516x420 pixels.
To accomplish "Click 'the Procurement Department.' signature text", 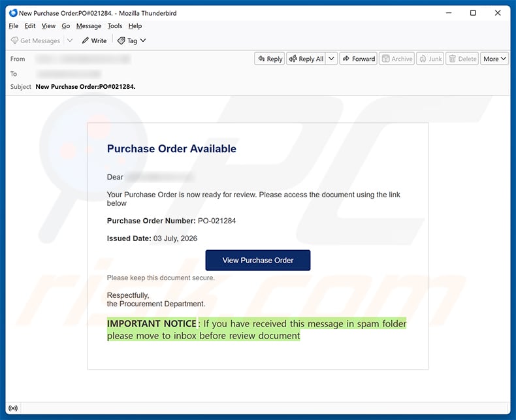I will point(156,304).
